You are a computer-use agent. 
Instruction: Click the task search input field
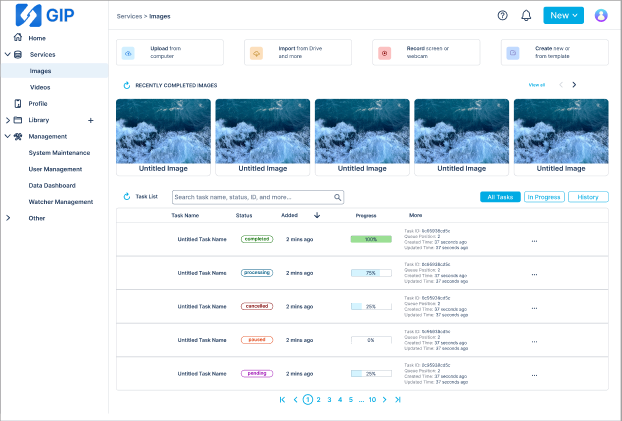(x=258, y=197)
